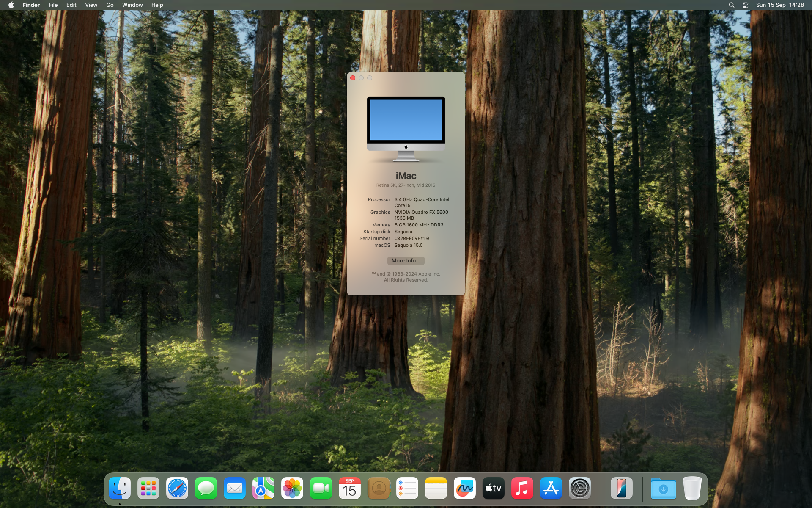The width and height of the screenshot is (812, 508).
Task: Click the More Info... button
Action: [406, 261]
